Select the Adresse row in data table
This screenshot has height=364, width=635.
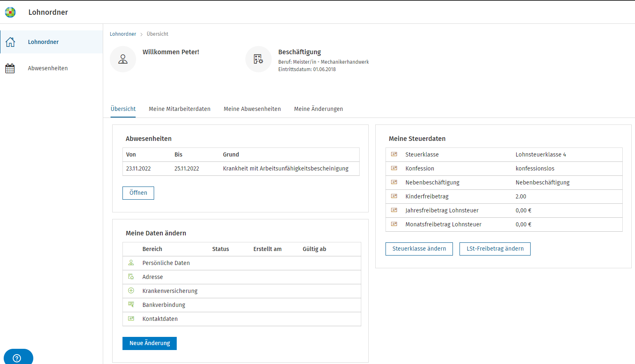tap(242, 277)
